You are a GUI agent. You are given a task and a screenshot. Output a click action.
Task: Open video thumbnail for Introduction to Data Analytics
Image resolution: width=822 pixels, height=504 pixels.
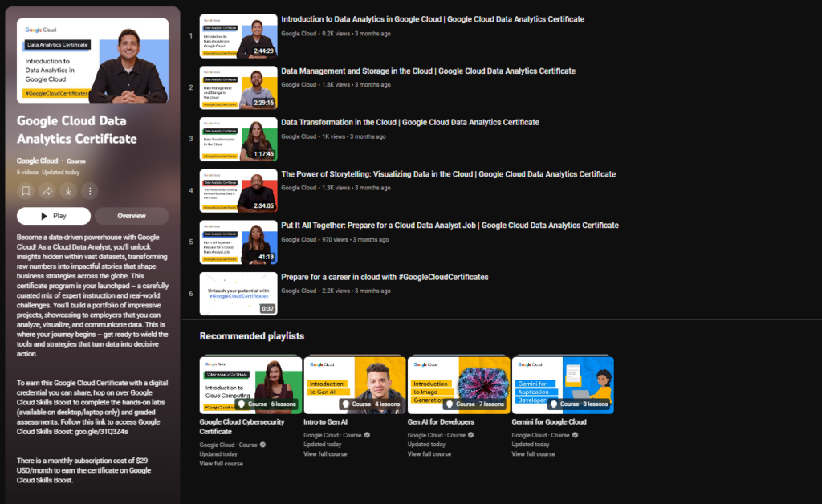(x=238, y=36)
